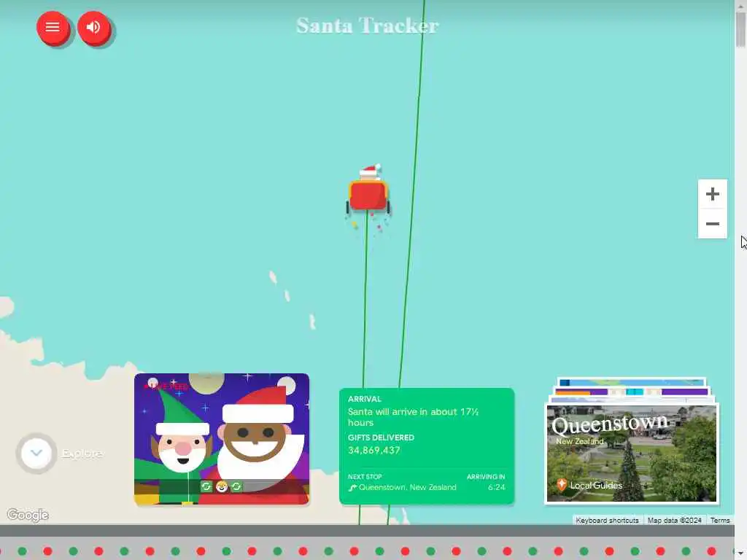The width and height of the screenshot is (747, 560).
Task: Zoom in on the map
Action: (x=712, y=194)
